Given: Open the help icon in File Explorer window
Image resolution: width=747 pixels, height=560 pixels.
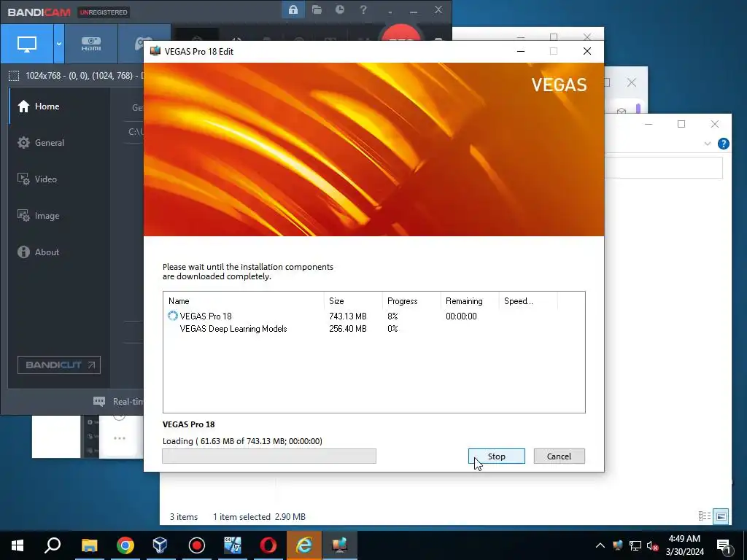Looking at the screenshot, I should pos(723,144).
